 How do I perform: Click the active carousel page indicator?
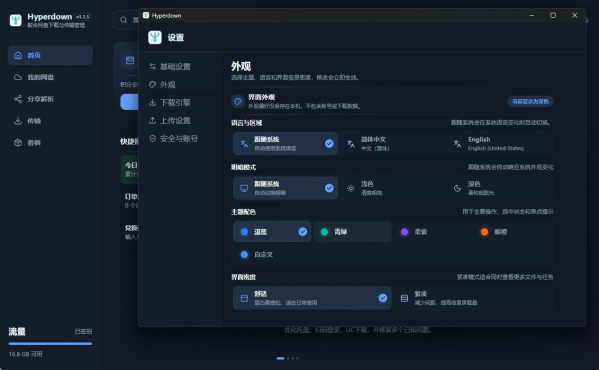point(280,358)
